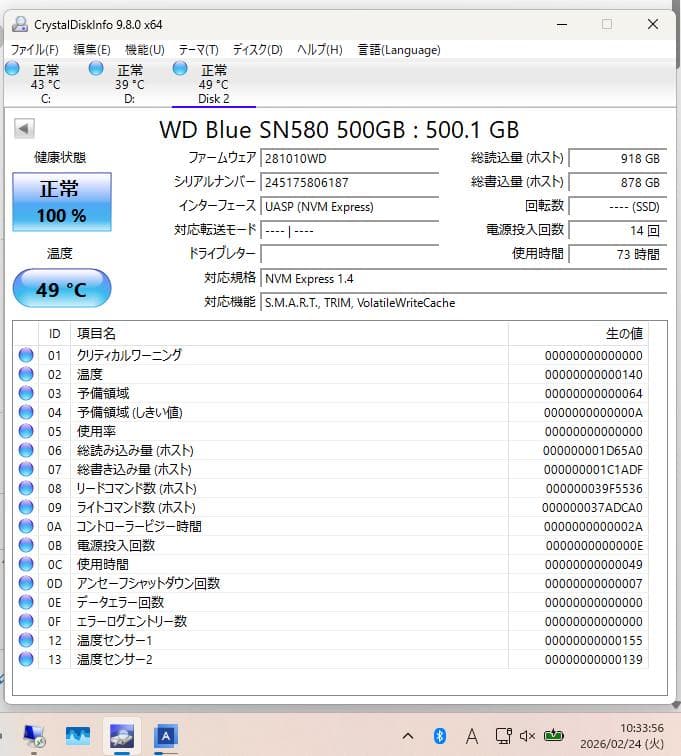Viewport: 681px width, 756px height.
Task: Show hidden tray icons with the chevron
Action: tap(408, 736)
